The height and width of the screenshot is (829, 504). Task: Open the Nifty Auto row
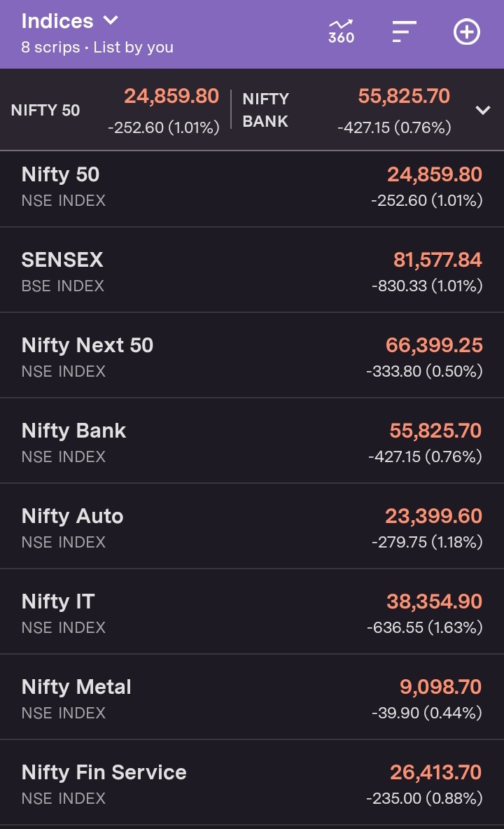click(252, 526)
